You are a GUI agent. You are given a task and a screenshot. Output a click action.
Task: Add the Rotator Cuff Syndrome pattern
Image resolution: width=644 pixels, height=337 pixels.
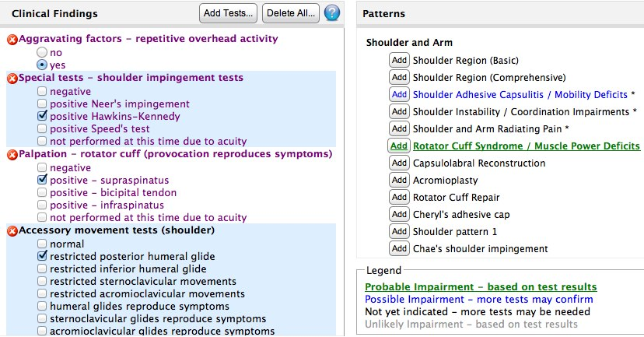(x=399, y=146)
